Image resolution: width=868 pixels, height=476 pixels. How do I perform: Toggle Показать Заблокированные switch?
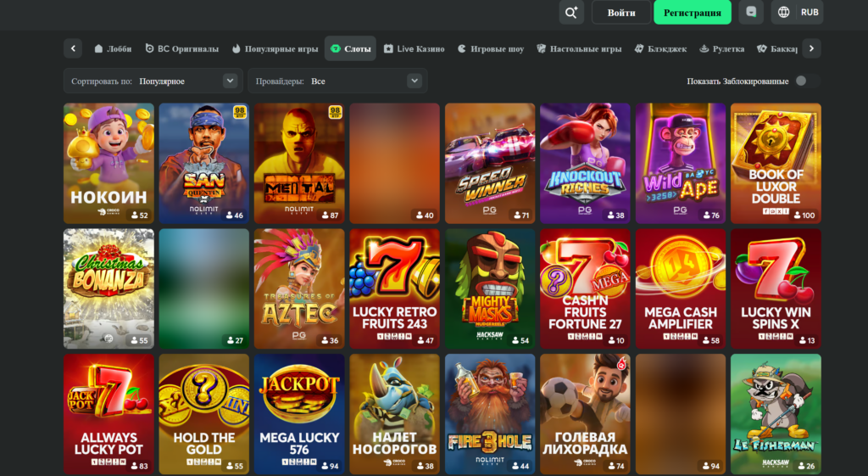(807, 81)
